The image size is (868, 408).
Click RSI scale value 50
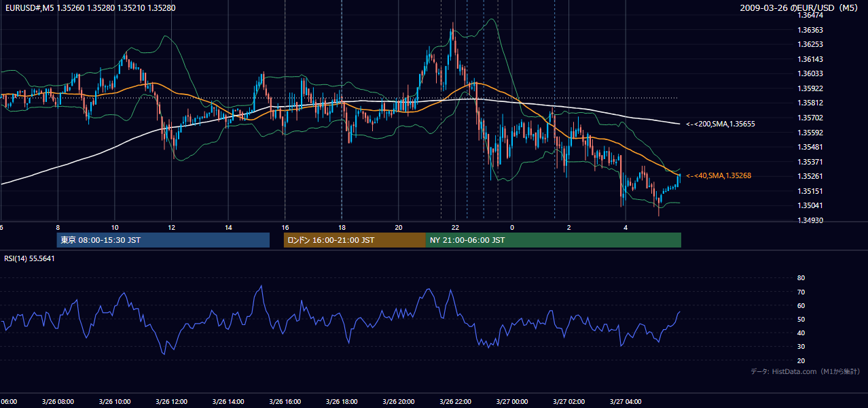point(801,319)
